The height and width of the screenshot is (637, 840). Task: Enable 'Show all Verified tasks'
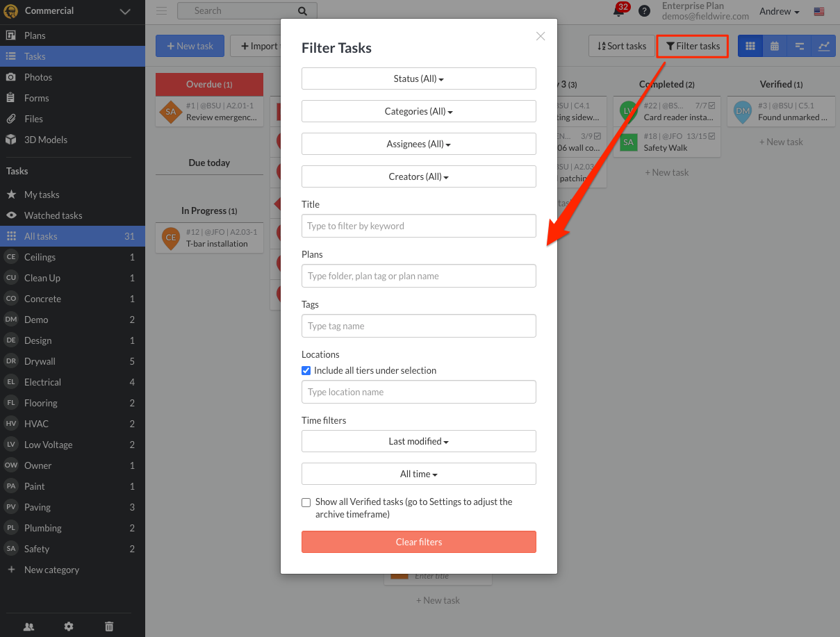click(306, 502)
